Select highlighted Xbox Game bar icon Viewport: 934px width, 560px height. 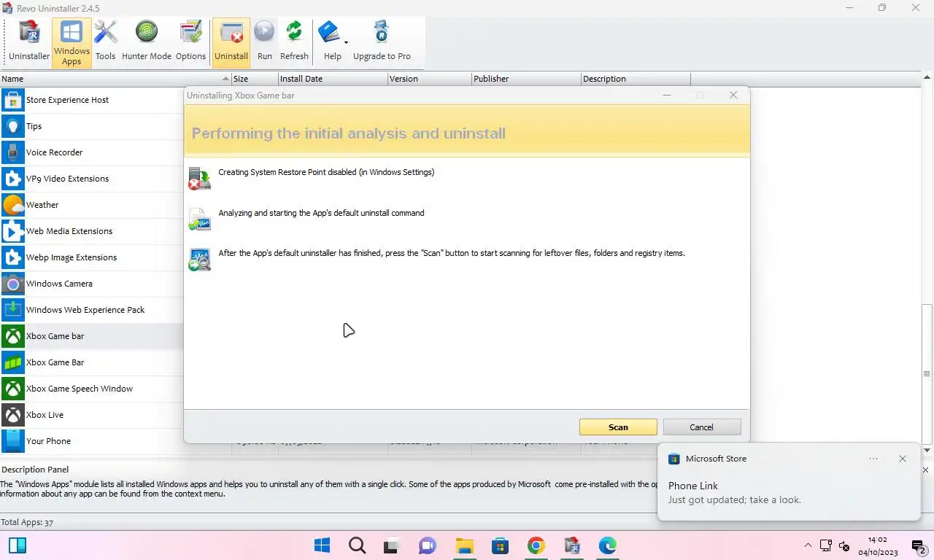(x=12, y=336)
